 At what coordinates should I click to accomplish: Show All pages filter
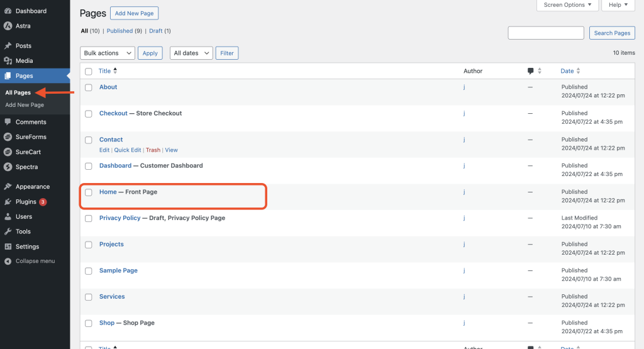tap(84, 31)
